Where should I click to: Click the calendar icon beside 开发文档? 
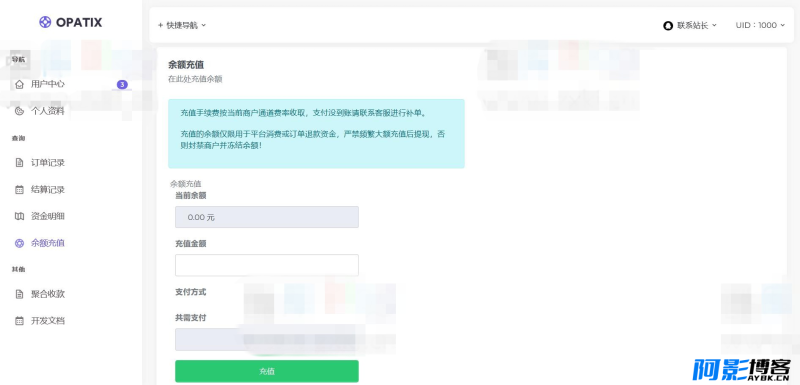tap(19, 321)
